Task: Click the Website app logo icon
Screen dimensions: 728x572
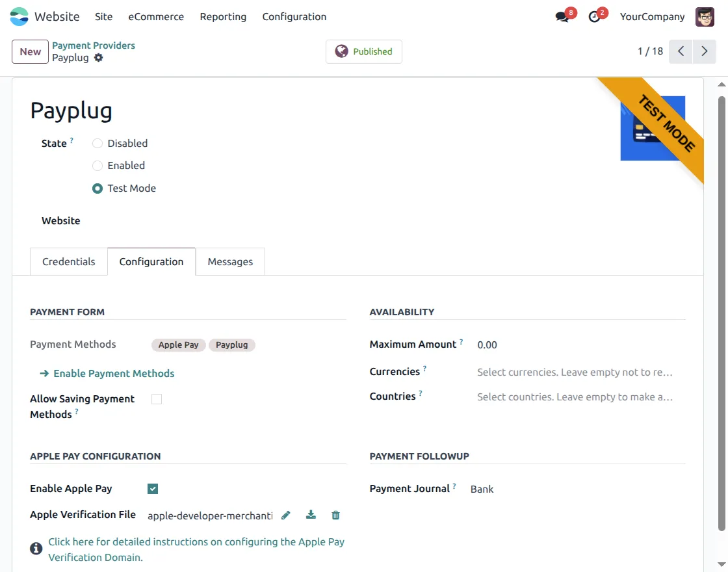Action: point(19,17)
